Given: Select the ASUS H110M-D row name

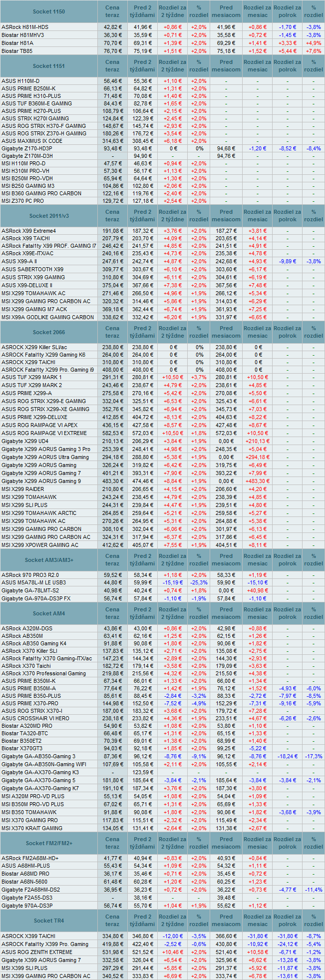Looking at the screenshot, I should (x=20, y=81).
